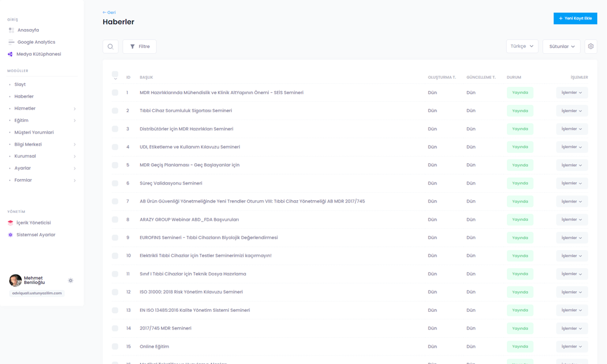Open the Filtre filter button
This screenshot has height=364, width=607.
click(x=140, y=47)
